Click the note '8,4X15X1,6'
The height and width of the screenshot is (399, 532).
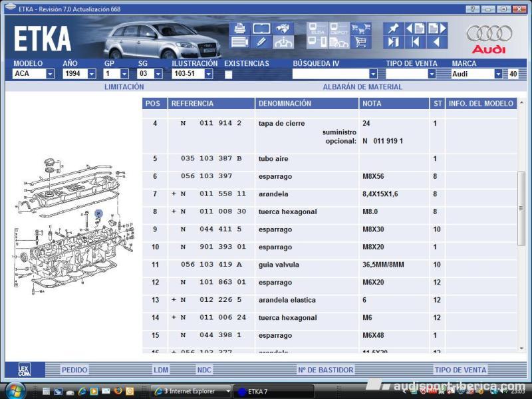pos(380,194)
